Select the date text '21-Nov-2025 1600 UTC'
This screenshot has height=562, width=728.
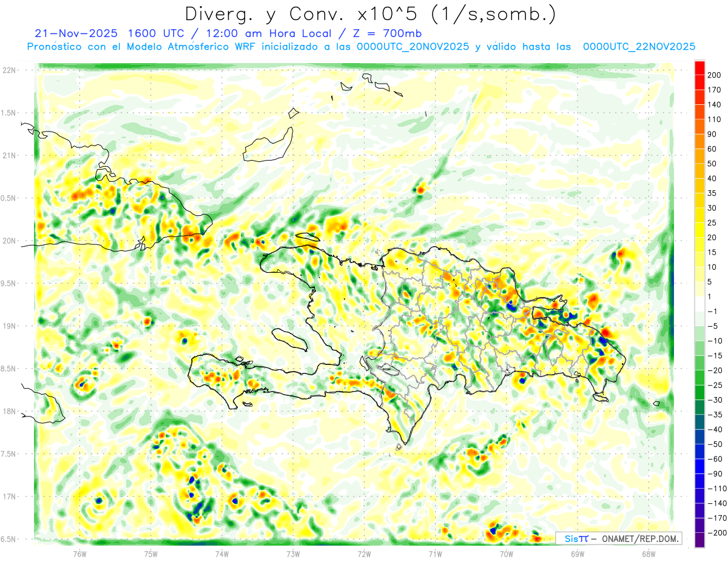click(x=110, y=33)
